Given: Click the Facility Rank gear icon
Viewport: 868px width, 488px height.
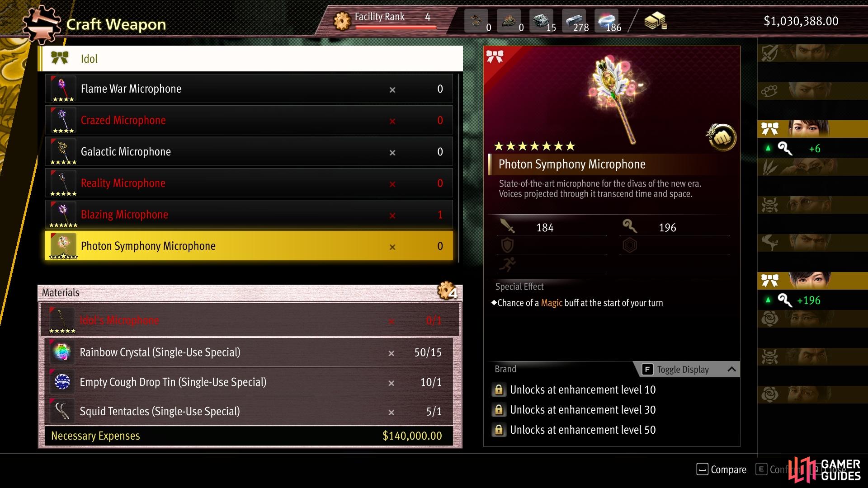Looking at the screenshot, I should click(x=342, y=21).
